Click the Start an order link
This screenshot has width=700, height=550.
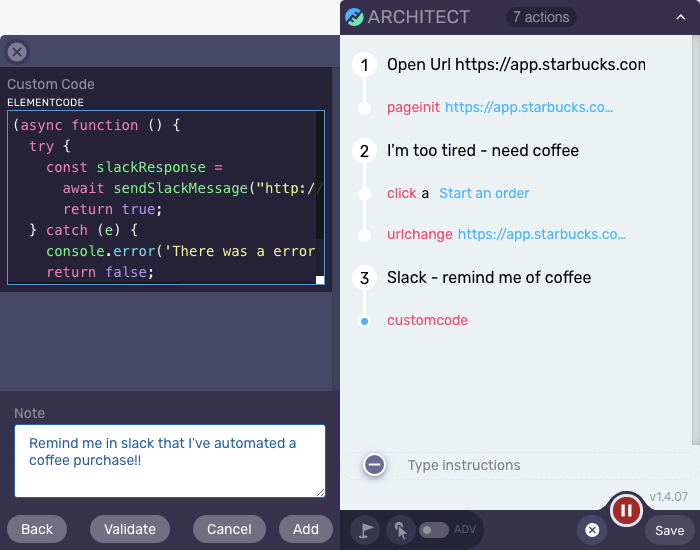click(484, 193)
